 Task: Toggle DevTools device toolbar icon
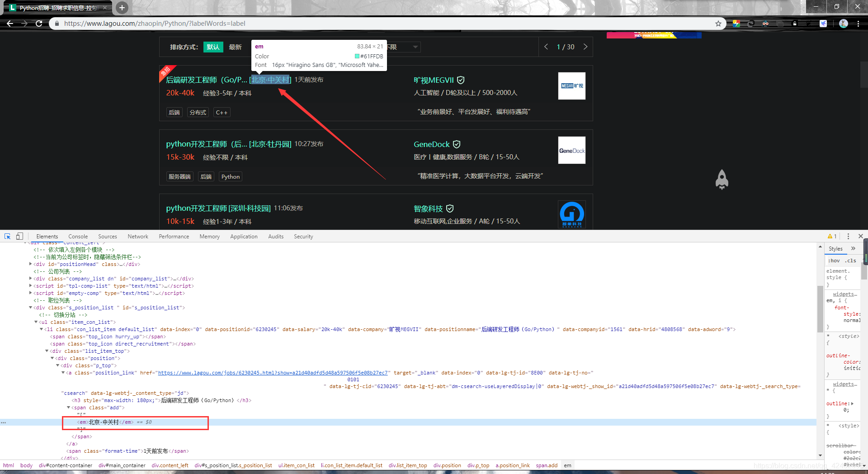19,236
